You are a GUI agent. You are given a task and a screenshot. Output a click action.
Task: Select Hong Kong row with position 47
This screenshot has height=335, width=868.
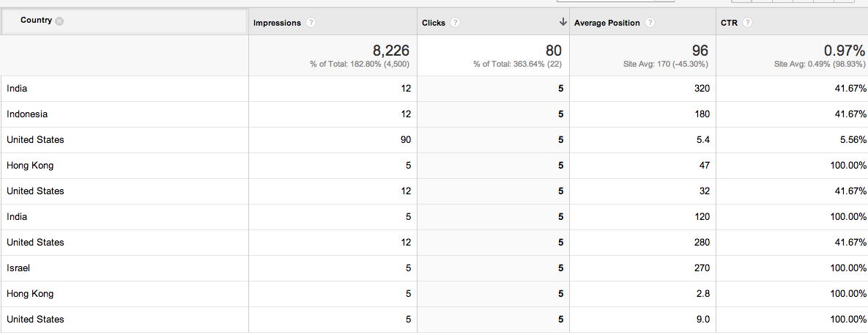434,166
